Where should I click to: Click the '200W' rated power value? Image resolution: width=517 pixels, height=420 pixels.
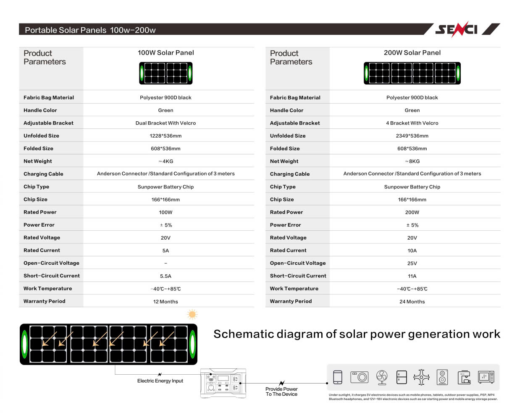click(412, 212)
